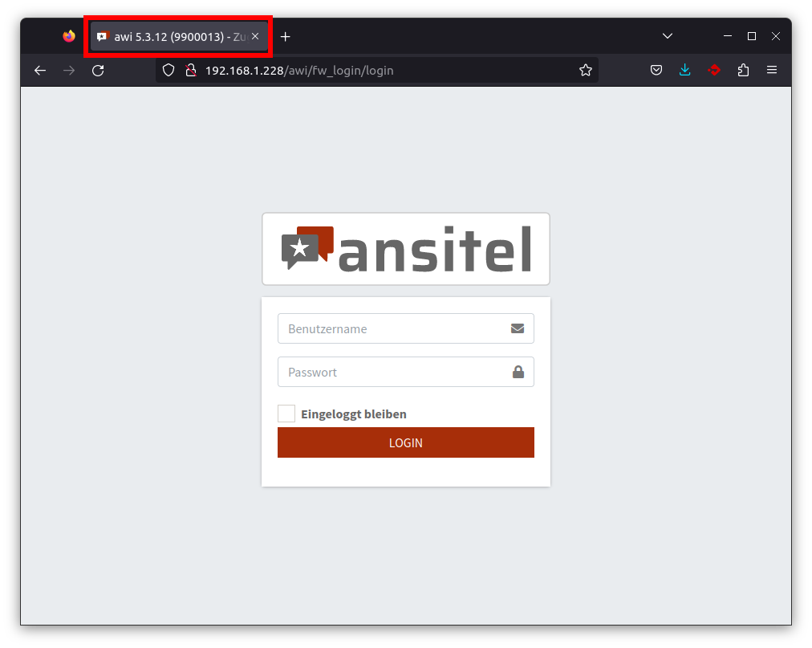The image size is (812, 648).
Task: Click the tracking protection shield icon
Action: [x=168, y=71]
